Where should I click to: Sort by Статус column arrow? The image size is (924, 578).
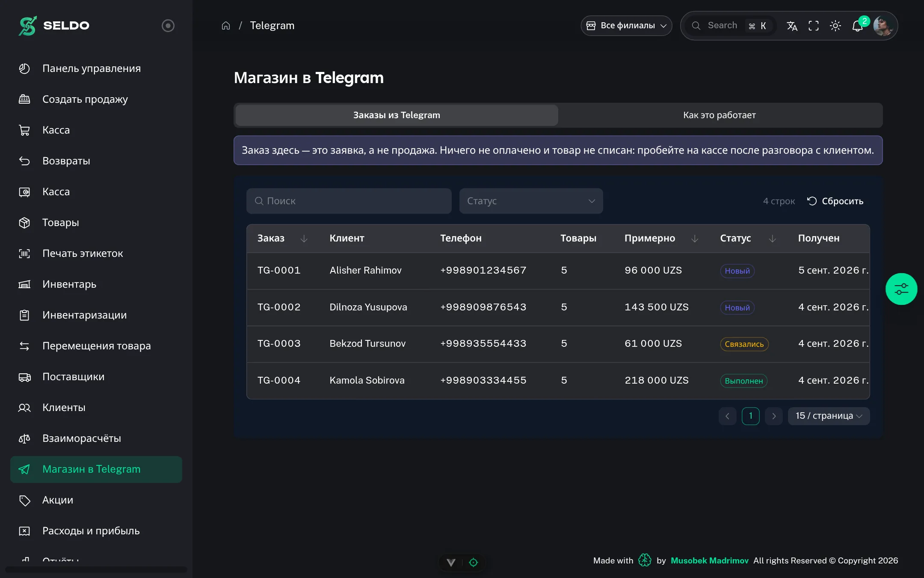[x=772, y=238]
